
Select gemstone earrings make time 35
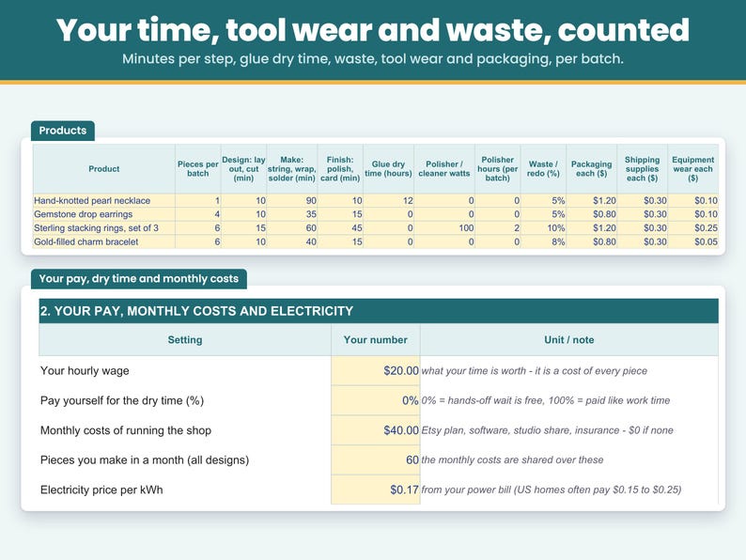pos(292,214)
